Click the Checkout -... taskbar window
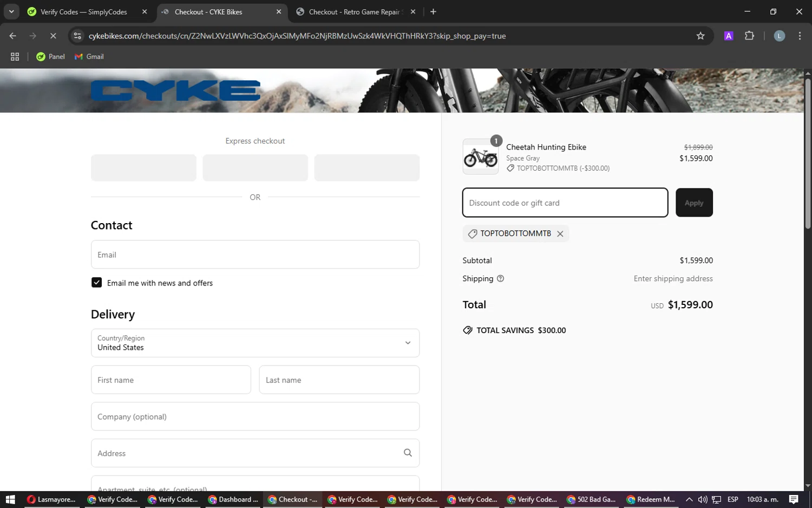The image size is (812, 508). (292, 499)
